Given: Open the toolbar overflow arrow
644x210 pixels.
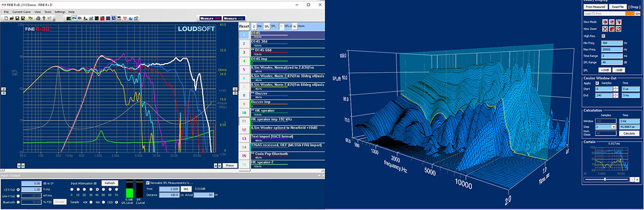Looking at the screenshot, I should pos(54,20).
